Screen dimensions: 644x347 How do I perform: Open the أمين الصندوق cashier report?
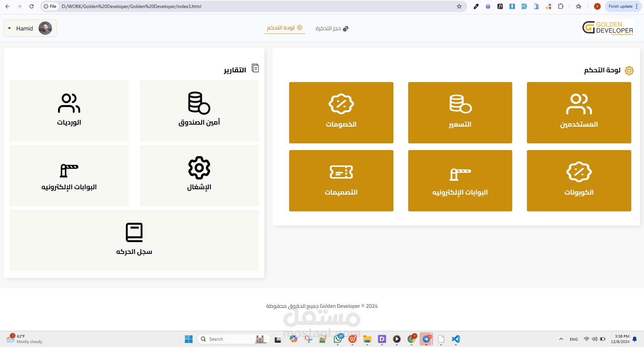[x=199, y=111]
